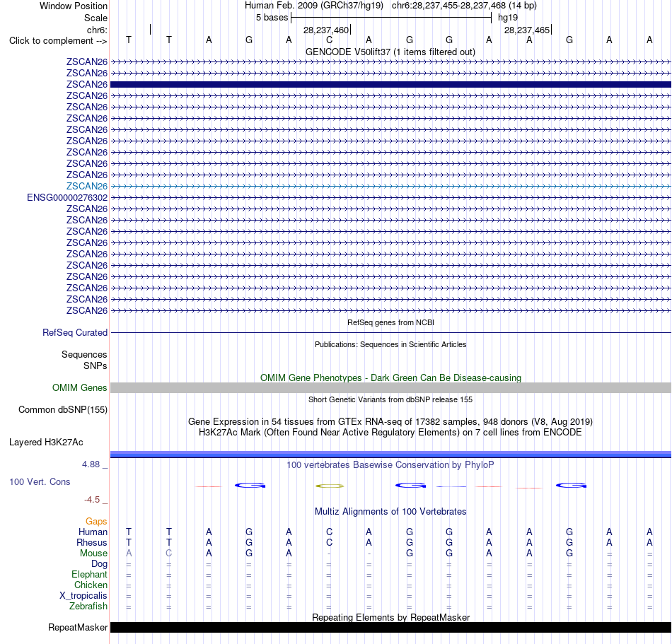Open 'Multiz Alignments of 100 Vertebrates' title
The height and width of the screenshot is (644, 672).
(390, 512)
